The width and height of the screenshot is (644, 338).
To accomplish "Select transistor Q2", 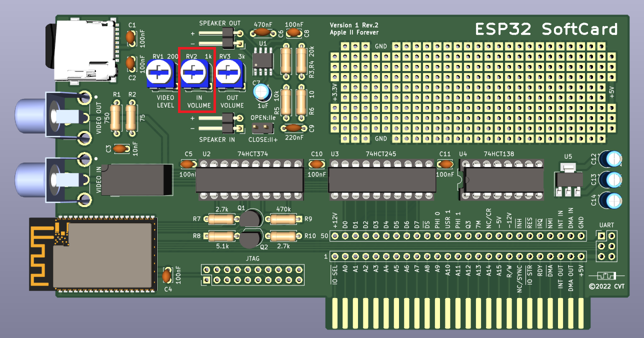I will click(x=250, y=238).
